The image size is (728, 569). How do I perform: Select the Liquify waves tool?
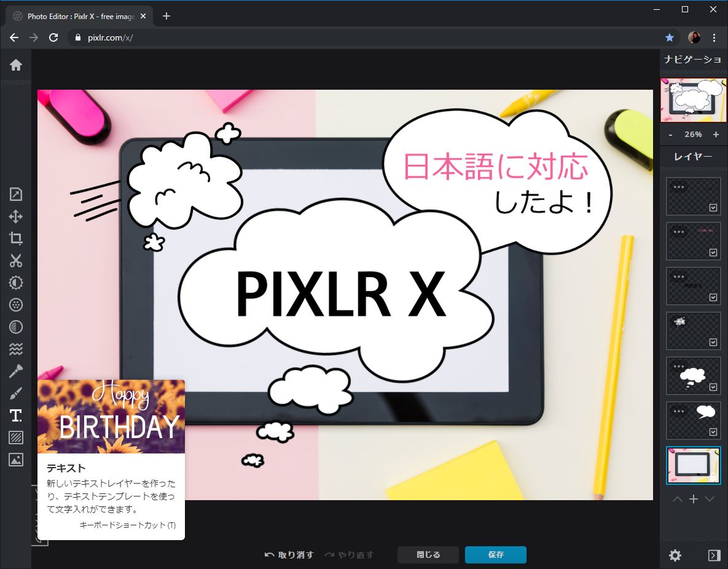[16, 349]
